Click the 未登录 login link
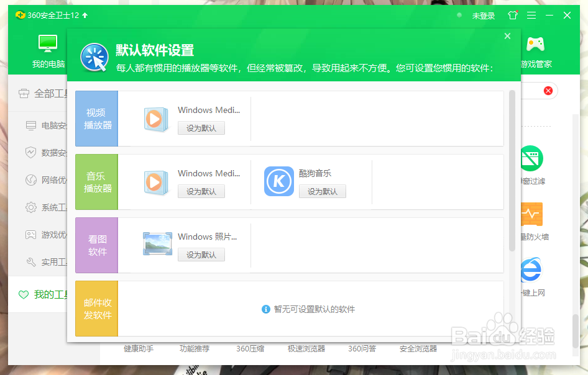The width and height of the screenshot is (588, 375). [484, 15]
